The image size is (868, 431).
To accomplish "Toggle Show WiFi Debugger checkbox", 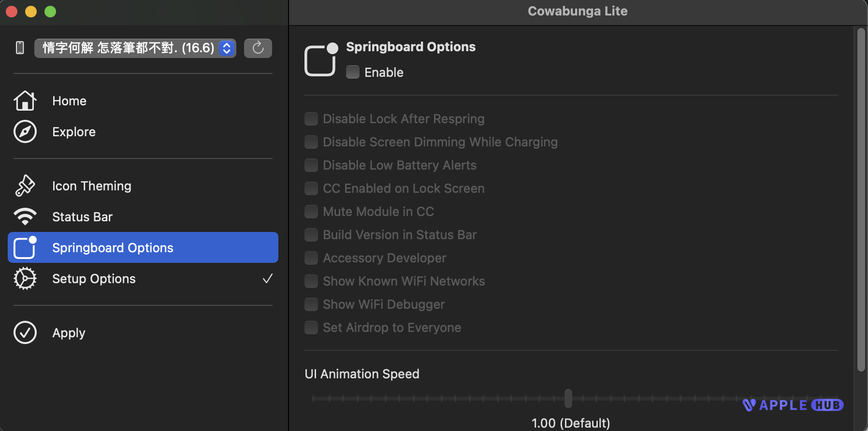I will click(311, 304).
